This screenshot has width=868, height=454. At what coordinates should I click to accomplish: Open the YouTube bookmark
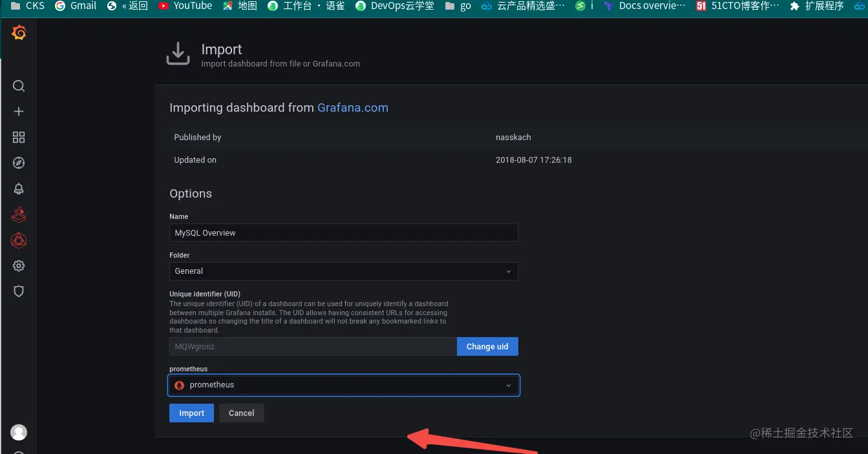coord(185,6)
